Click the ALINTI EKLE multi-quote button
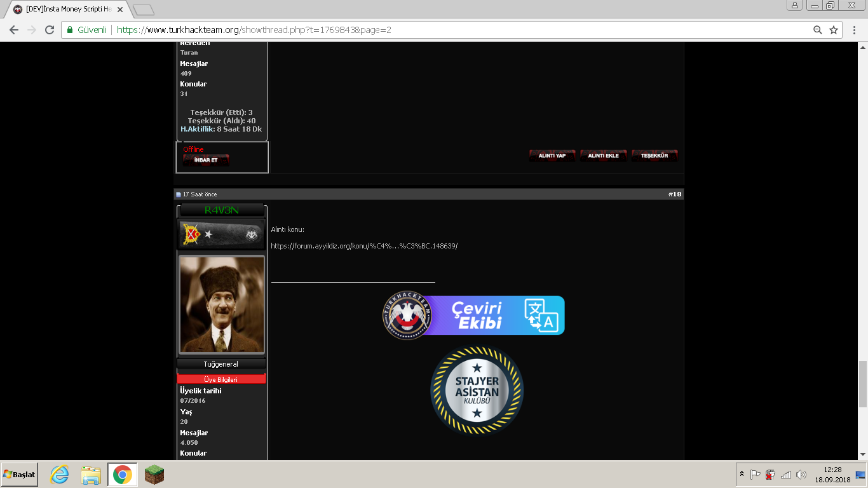The height and width of the screenshot is (488, 868). (x=603, y=156)
